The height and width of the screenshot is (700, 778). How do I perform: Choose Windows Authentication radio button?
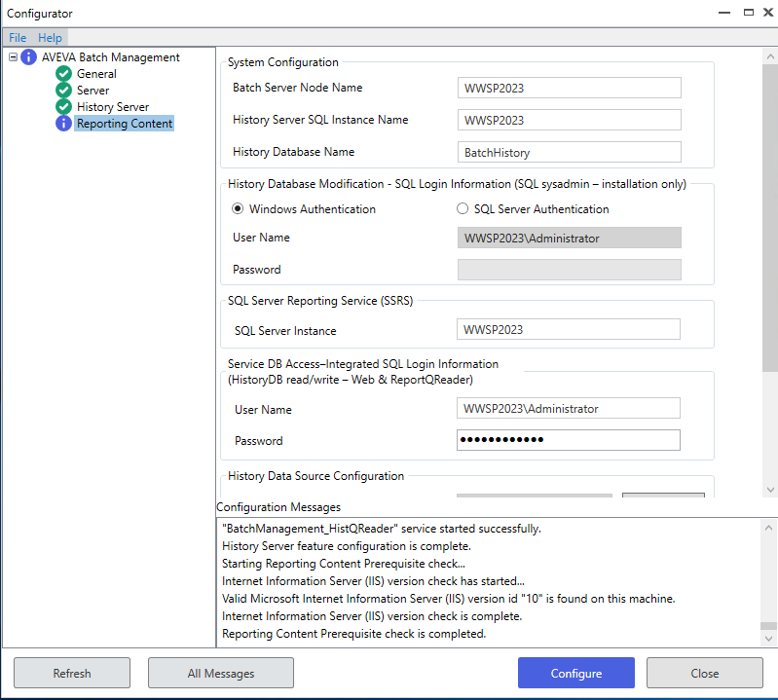[x=238, y=209]
